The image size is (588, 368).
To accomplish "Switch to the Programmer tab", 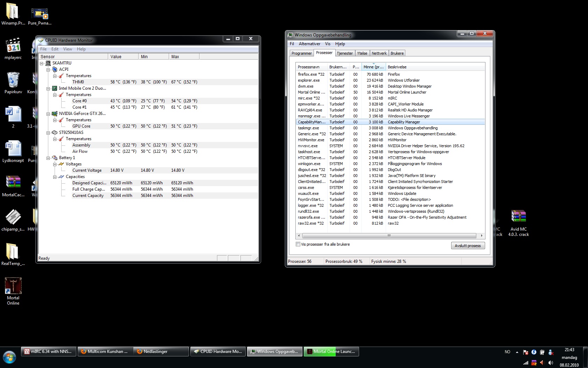I will pos(301,53).
